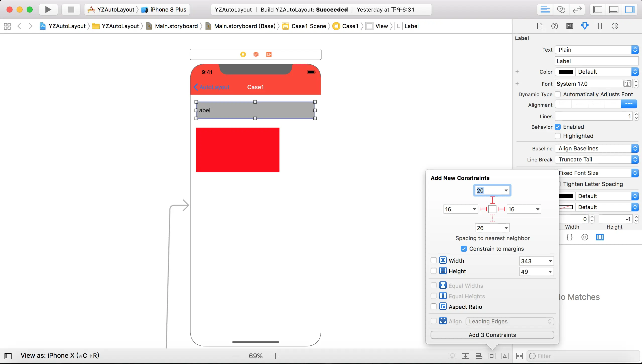
Task: Select Main.storyboard (Base) breadcrumb item
Action: (x=244, y=26)
